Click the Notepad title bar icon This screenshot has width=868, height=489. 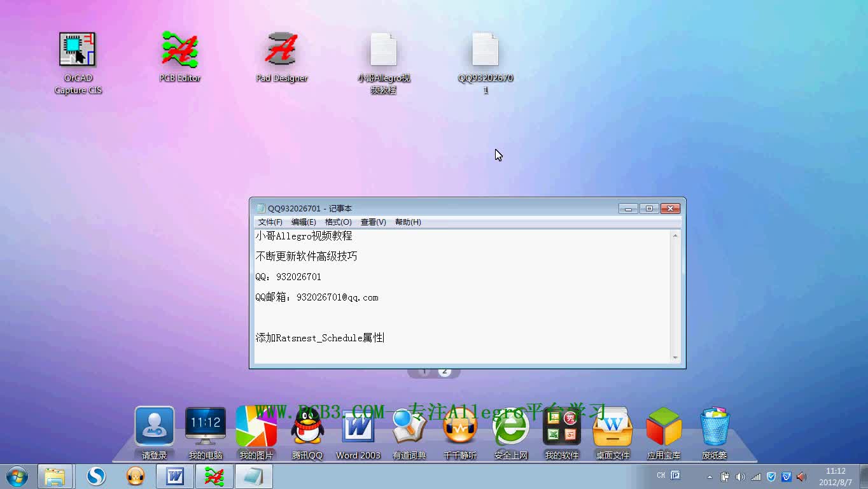260,208
